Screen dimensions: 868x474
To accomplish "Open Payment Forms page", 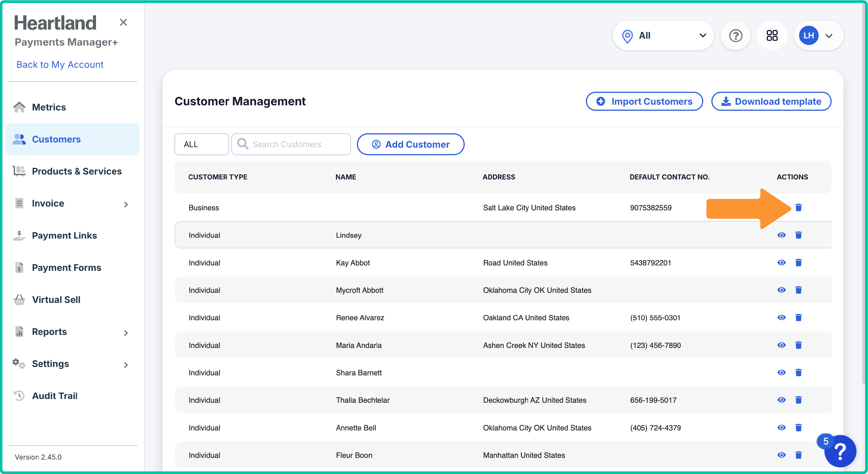I will [x=72, y=267].
